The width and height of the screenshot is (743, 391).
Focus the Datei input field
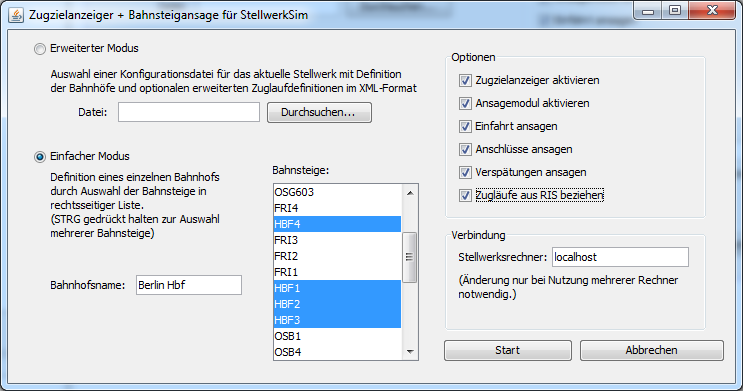(x=189, y=112)
